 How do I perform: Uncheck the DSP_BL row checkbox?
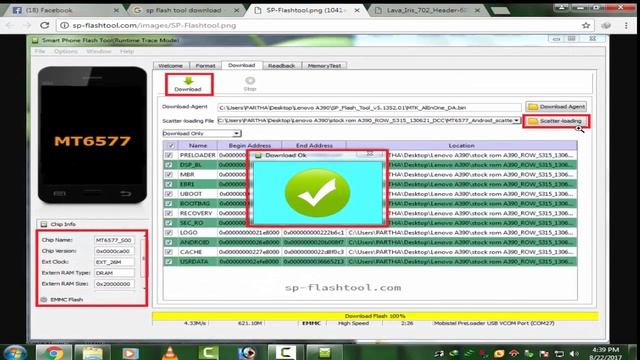pyautogui.click(x=169, y=165)
